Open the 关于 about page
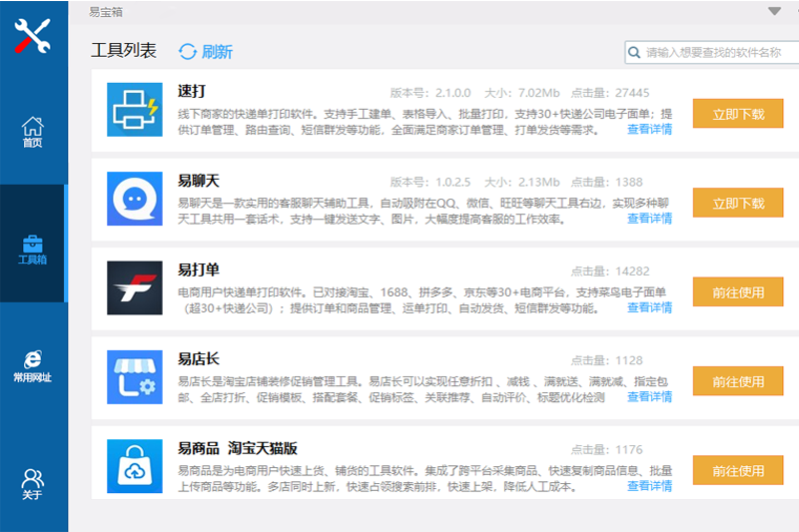Image resolution: width=799 pixels, height=532 pixels. [33, 484]
